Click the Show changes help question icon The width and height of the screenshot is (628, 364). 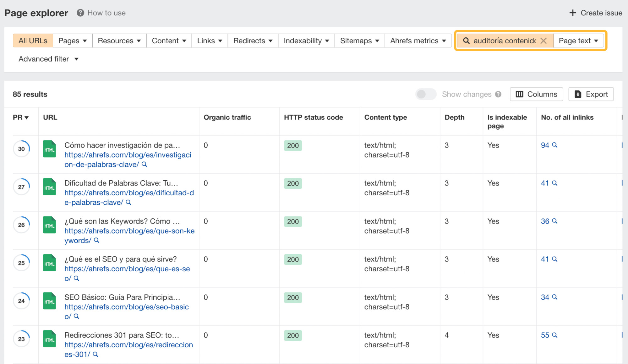498,94
